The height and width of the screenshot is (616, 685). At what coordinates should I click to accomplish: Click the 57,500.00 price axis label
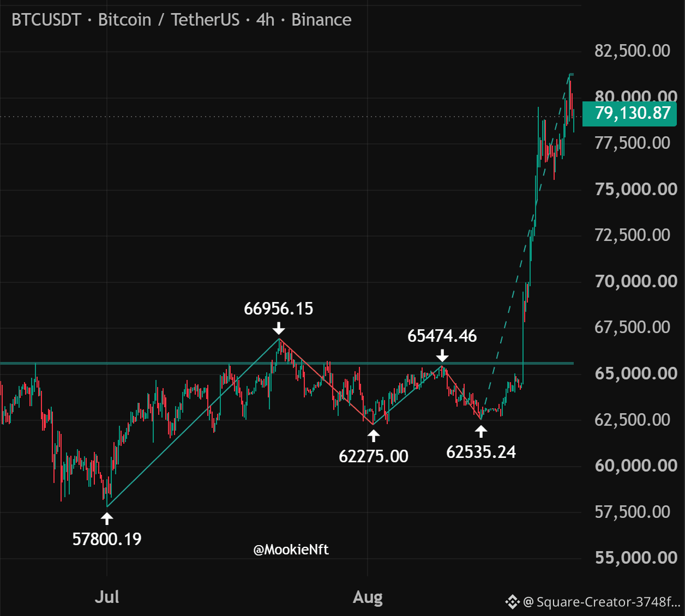632,512
